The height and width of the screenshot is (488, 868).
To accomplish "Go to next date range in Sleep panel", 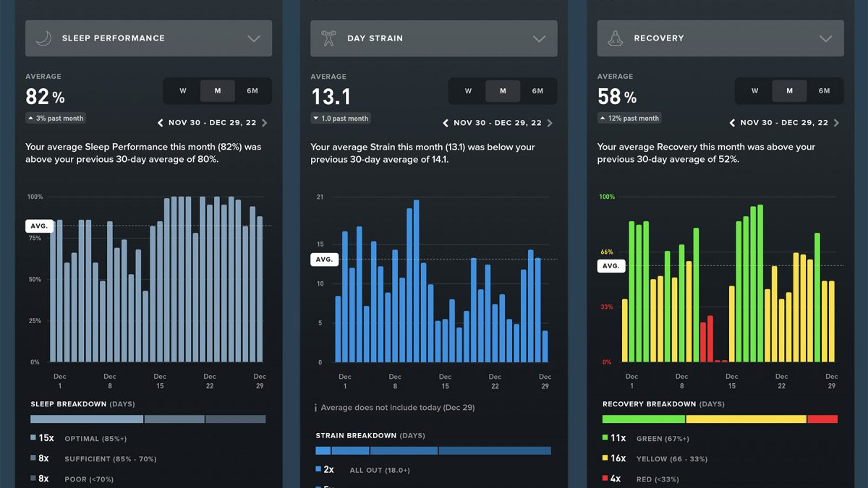I will 265,123.
